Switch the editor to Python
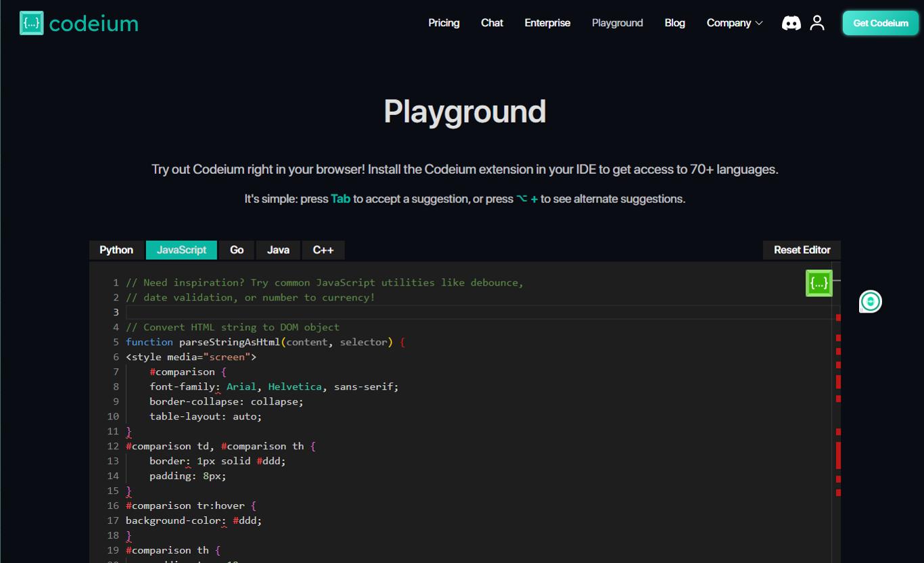Screen dimensions: 924x563 tap(116, 250)
